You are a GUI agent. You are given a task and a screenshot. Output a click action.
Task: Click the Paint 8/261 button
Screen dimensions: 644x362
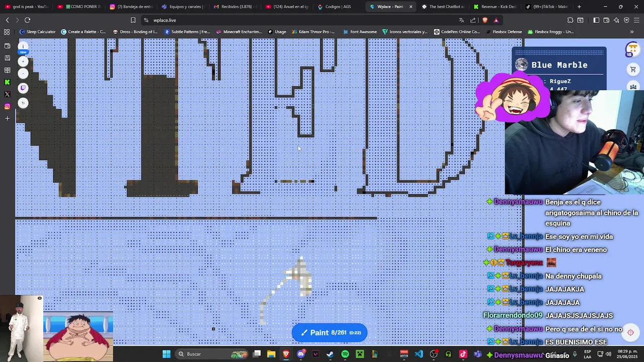[330, 332]
